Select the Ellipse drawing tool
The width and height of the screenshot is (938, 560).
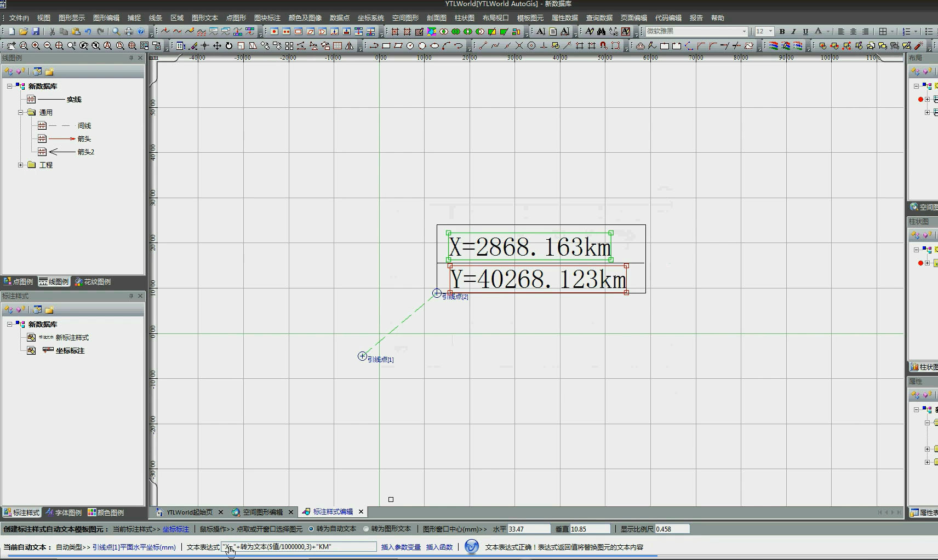[x=434, y=46]
